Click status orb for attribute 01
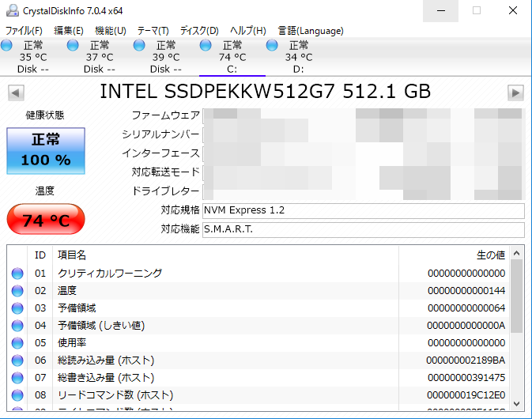Image resolution: width=532 pixels, height=419 pixels. (x=17, y=274)
